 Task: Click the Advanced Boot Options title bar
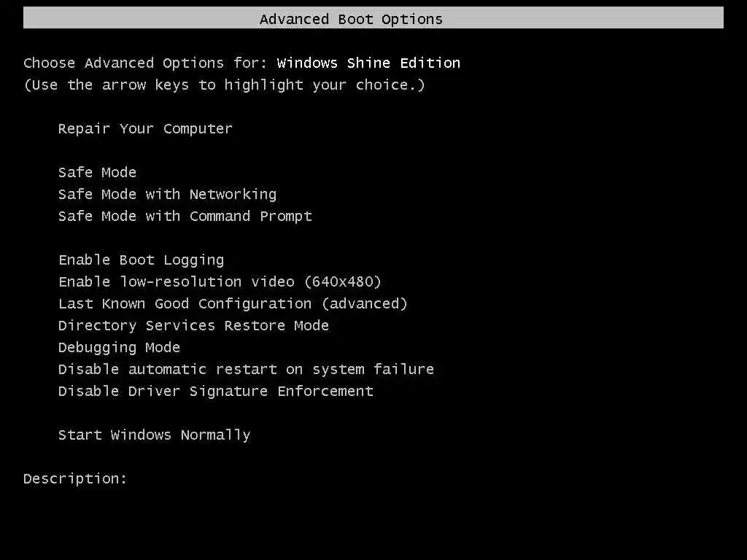(373, 18)
